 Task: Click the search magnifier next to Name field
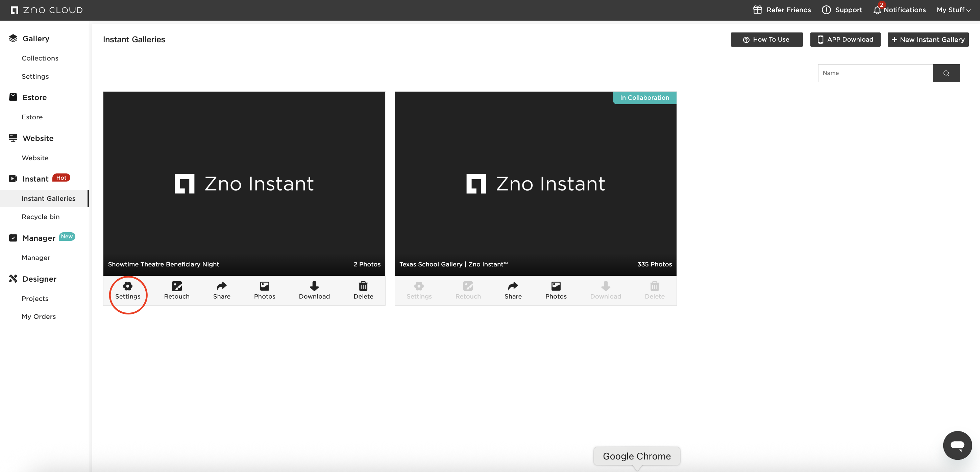coord(946,73)
